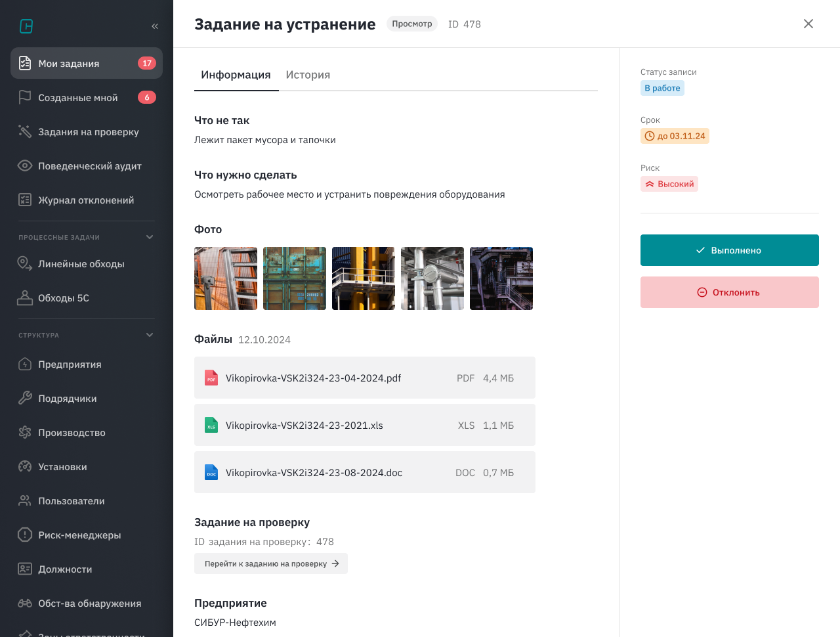Screen dimensions: 840x637
Task: Open Линейные обходы in the sidebar
Action: pyautogui.click(x=87, y=263)
